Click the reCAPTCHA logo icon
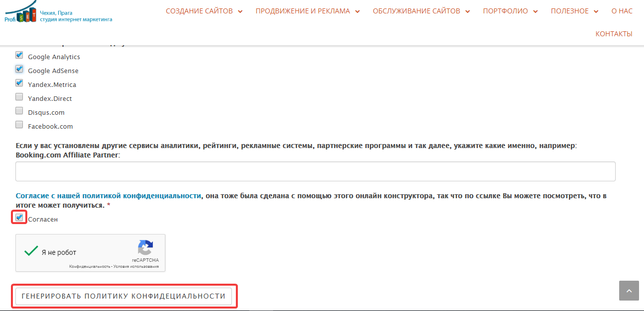Viewport: 644px width, 311px height. [x=145, y=247]
